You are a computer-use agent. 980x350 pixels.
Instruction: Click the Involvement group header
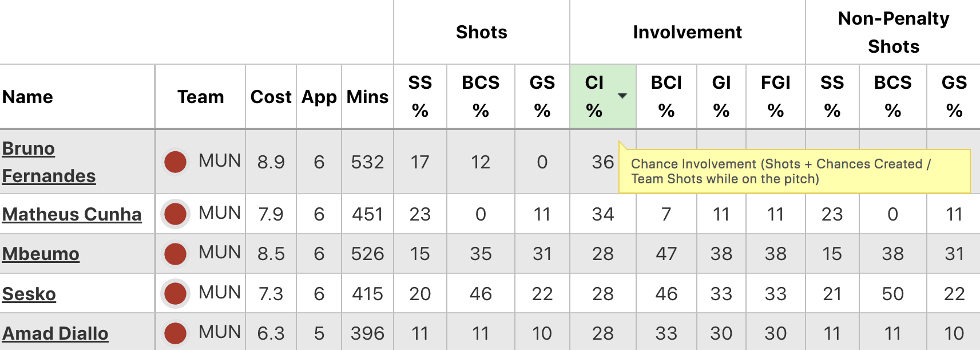tap(687, 32)
